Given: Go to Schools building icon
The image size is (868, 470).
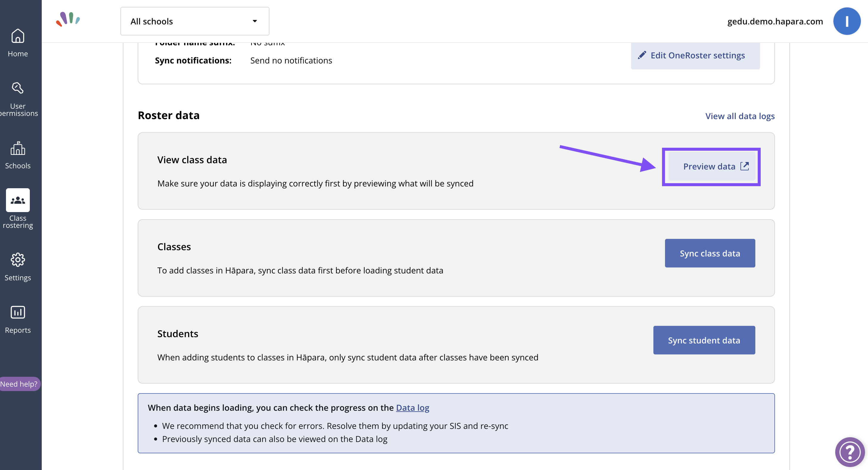Looking at the screenshot, I should tap(18, 148).
